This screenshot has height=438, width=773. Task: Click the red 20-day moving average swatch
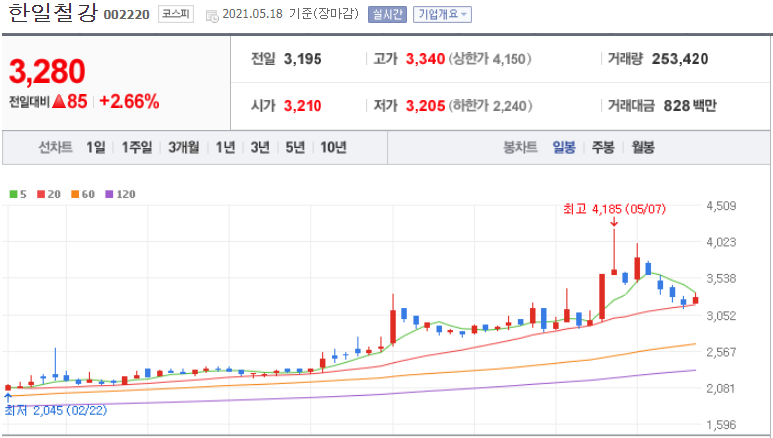point(41,194)
